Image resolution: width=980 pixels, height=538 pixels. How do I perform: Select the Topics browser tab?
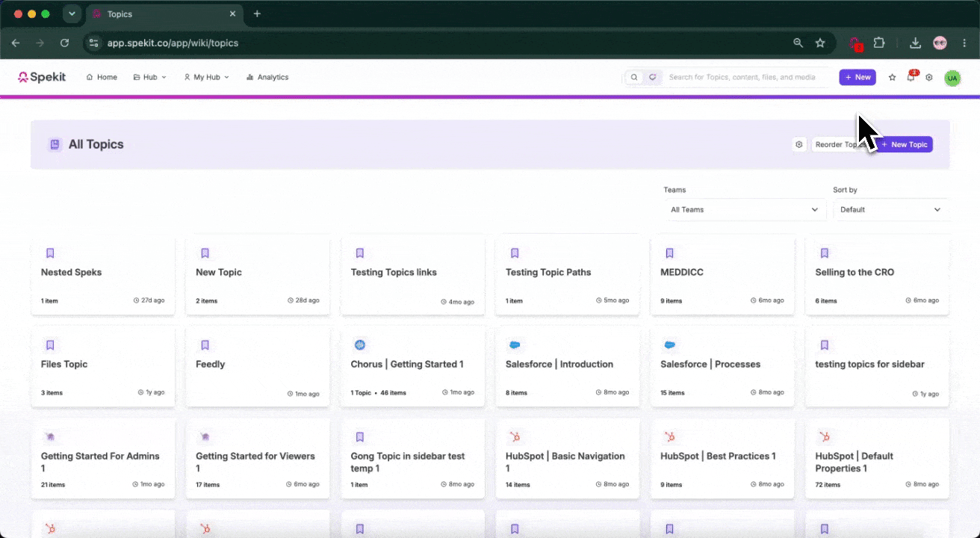(x=164, y=14)
